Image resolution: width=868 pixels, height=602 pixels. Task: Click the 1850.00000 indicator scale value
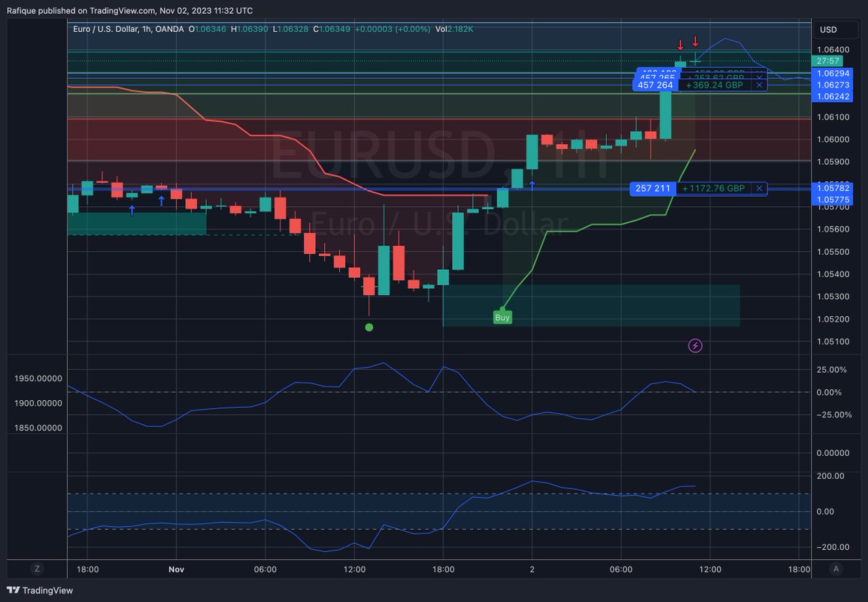38,428
